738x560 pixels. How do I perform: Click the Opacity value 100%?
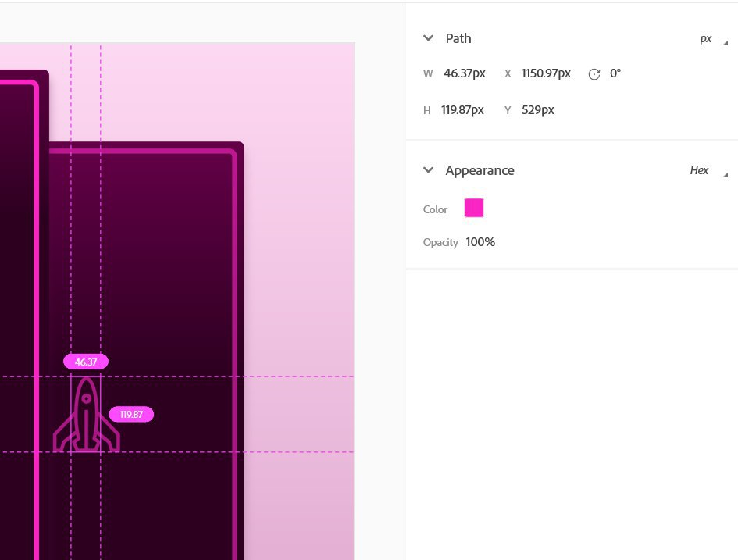tap(480, 242)
